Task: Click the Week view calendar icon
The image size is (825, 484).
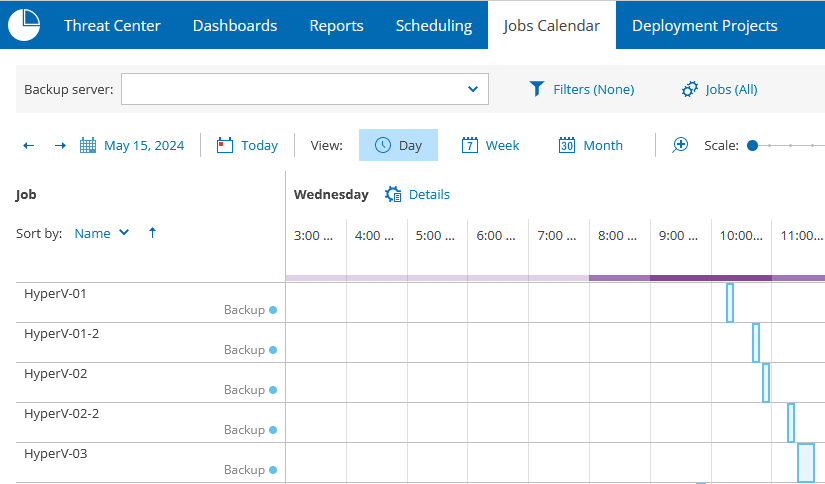Action: click(x=469, y=145)
